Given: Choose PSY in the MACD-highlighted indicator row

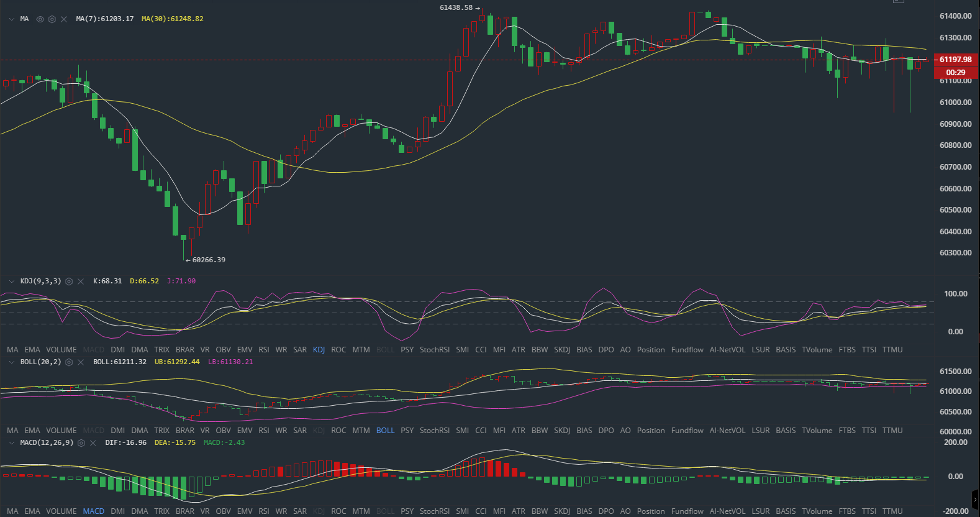Looking at the screenshot, I should click(407, 511).
